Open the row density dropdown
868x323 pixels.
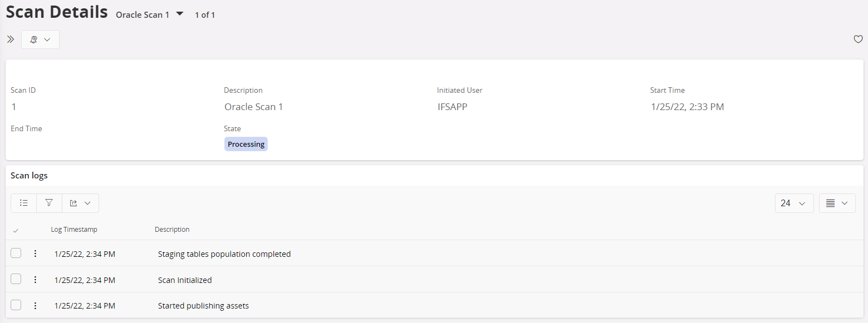837,203
